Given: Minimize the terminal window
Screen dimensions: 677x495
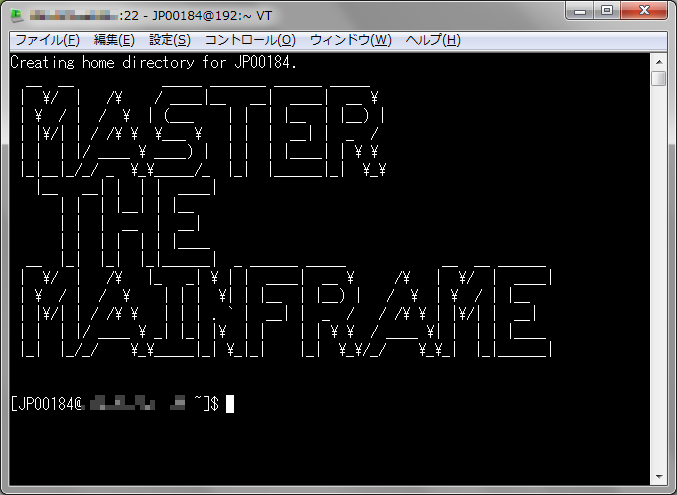Looking at the screenshot, I should (580, 11).
